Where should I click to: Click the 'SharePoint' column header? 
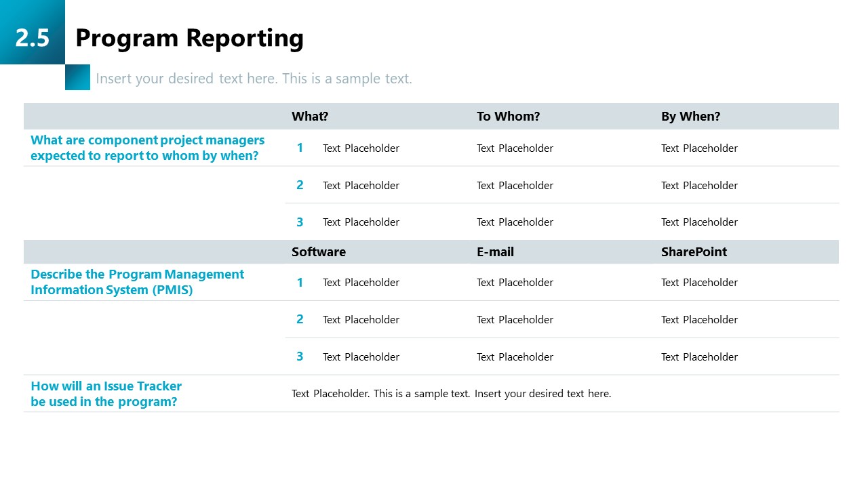694,252
